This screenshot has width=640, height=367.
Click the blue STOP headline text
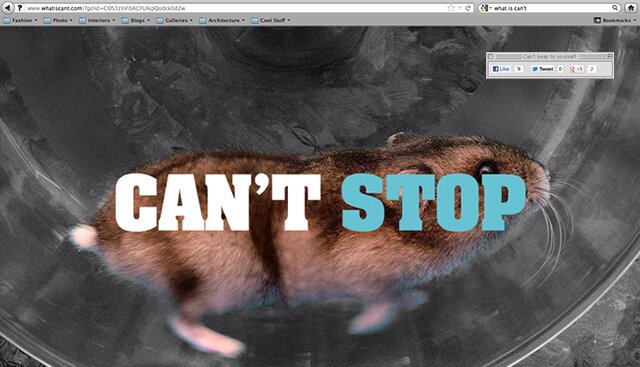tap(433, 202)
